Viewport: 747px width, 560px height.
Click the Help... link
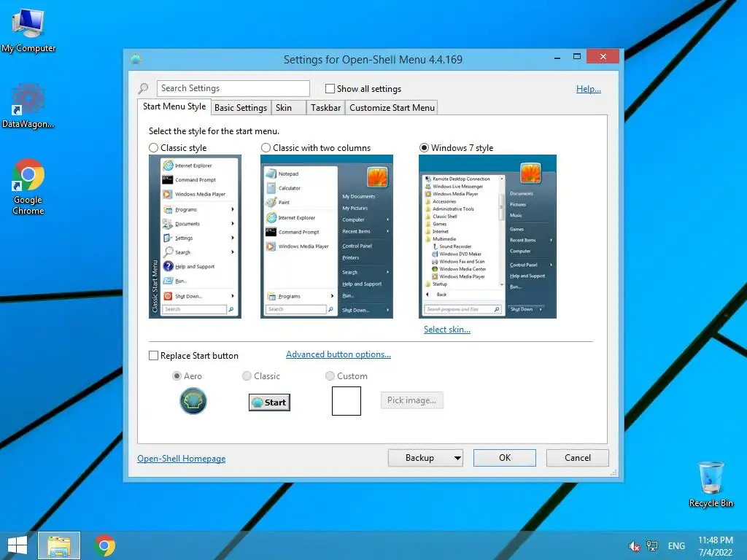589,89
